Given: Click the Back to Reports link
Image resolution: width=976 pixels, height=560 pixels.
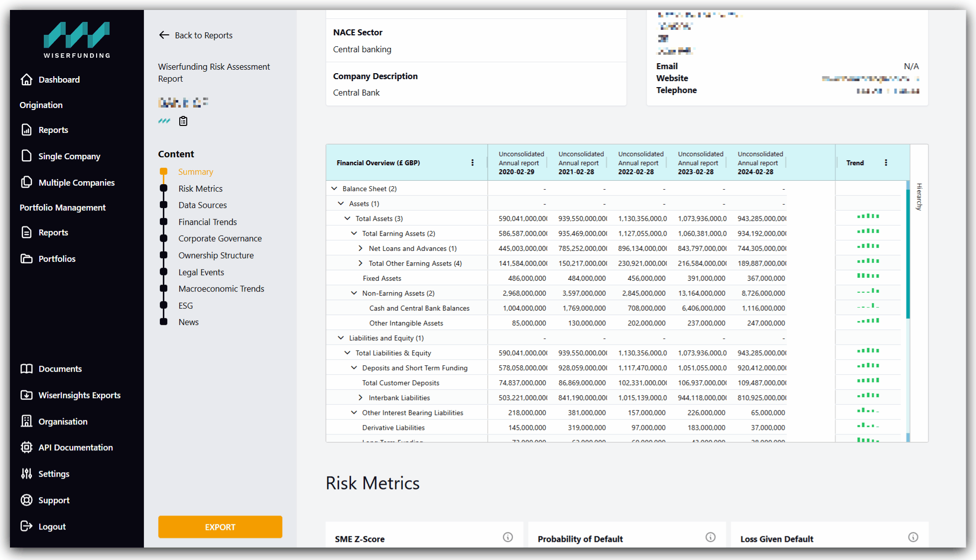Looking at the screenshot, I should point(204,35).
